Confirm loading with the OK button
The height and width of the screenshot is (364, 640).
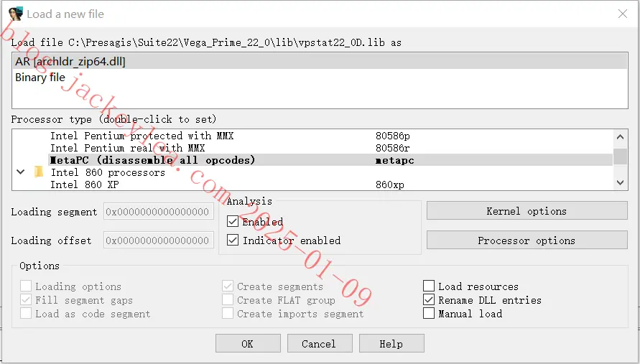pos(248,344)
